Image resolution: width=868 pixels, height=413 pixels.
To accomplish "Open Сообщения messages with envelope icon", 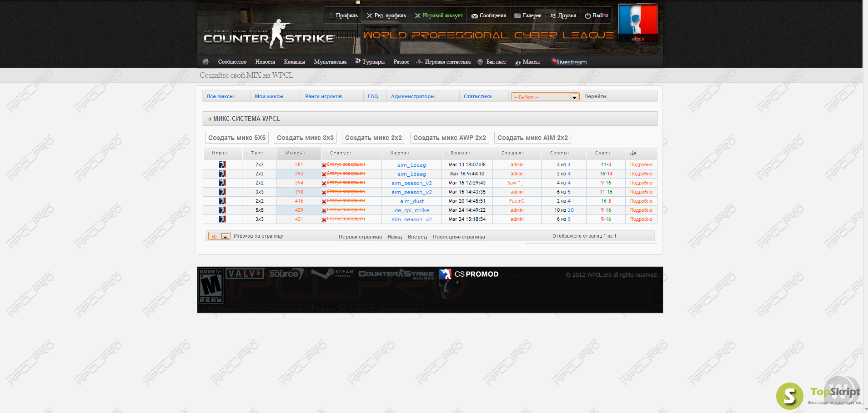I will click(x=489, y=15).
